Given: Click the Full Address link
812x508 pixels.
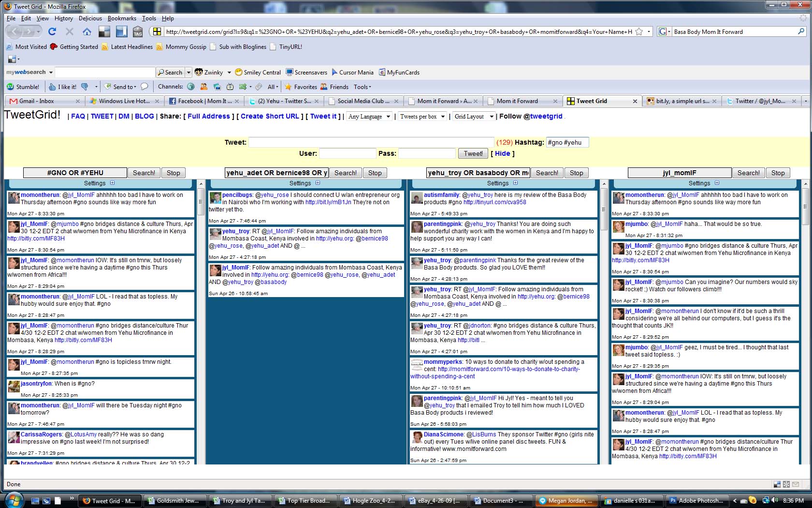Looking at the screenshot, I should coord(209,116).
